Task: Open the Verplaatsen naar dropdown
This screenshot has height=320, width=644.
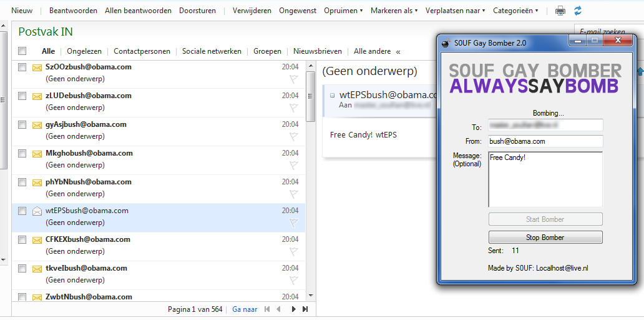Action: point(455,11)
